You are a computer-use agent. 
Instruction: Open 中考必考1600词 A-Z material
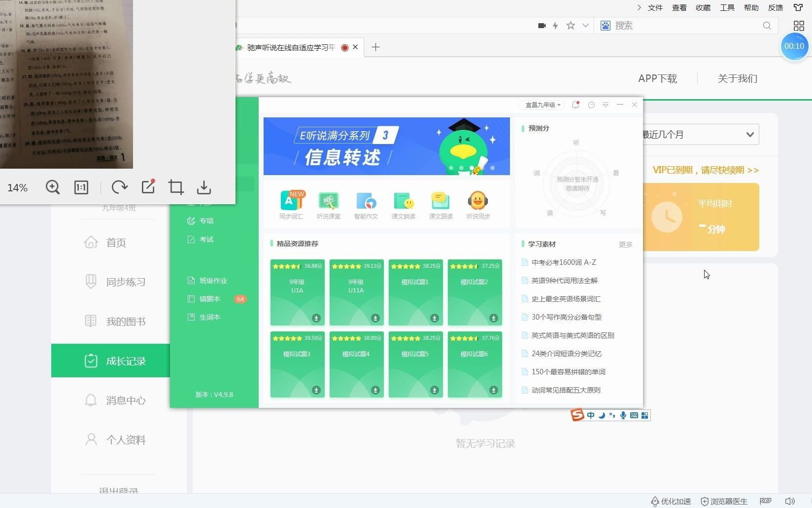[x=559, y=262]
